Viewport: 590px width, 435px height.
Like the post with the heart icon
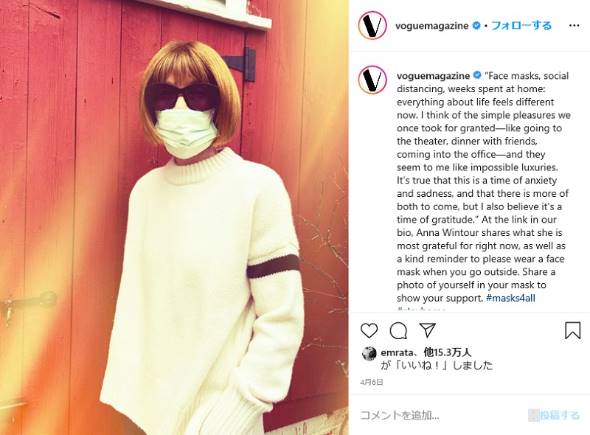click(x=369, y=331)
